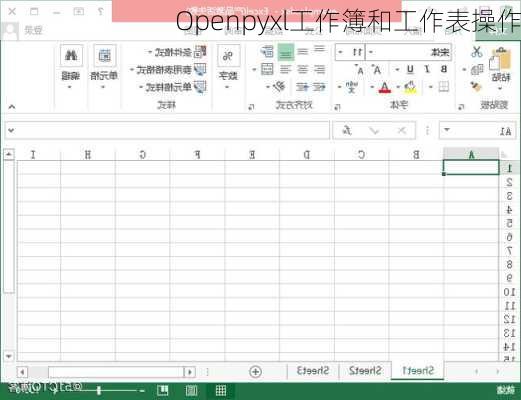Switch to the Sheet3 tab
Viewport: 521px width, 400px height.
point(313,371)
